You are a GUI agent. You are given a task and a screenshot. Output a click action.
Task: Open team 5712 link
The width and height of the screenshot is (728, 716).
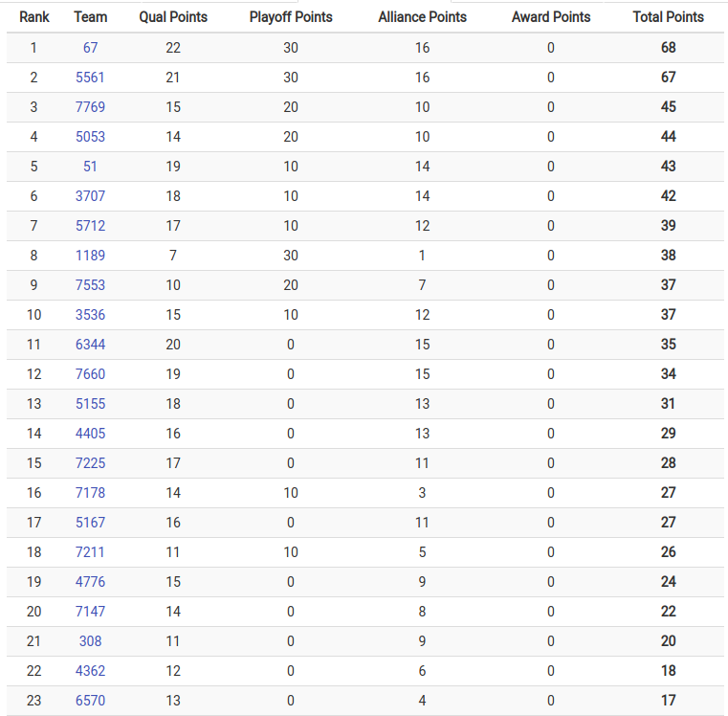coord(90,226)
